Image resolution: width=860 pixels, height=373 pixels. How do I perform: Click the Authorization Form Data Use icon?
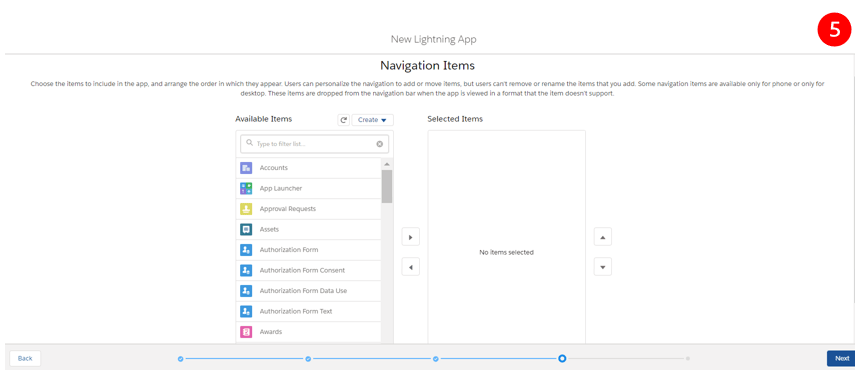(x=246, y=291)
